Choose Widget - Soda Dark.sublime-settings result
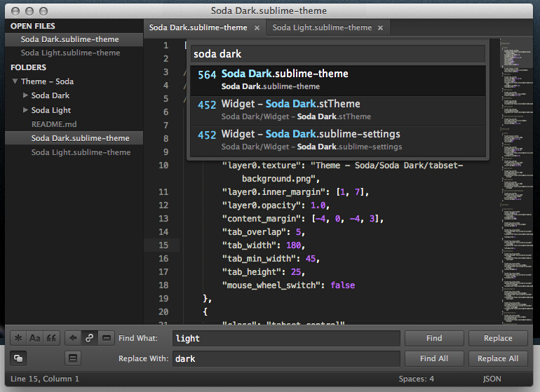The width and height of the screenshot is (540, 392). pyautogui.click(x=338, y=141)
